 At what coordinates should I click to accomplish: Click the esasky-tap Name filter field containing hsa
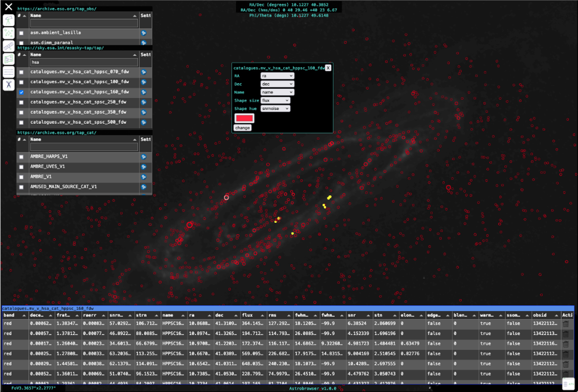pyautogui.click(x=84, y=62)
